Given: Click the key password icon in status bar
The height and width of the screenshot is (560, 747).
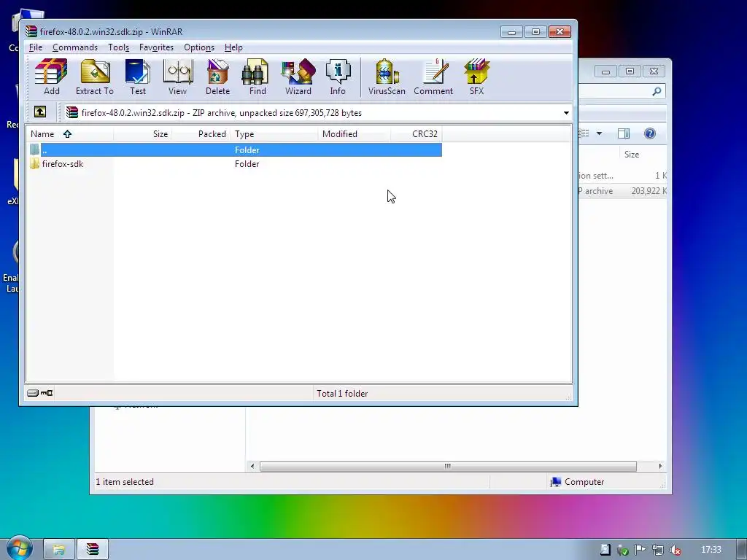Looking at the screenshot, I should 47,393.
